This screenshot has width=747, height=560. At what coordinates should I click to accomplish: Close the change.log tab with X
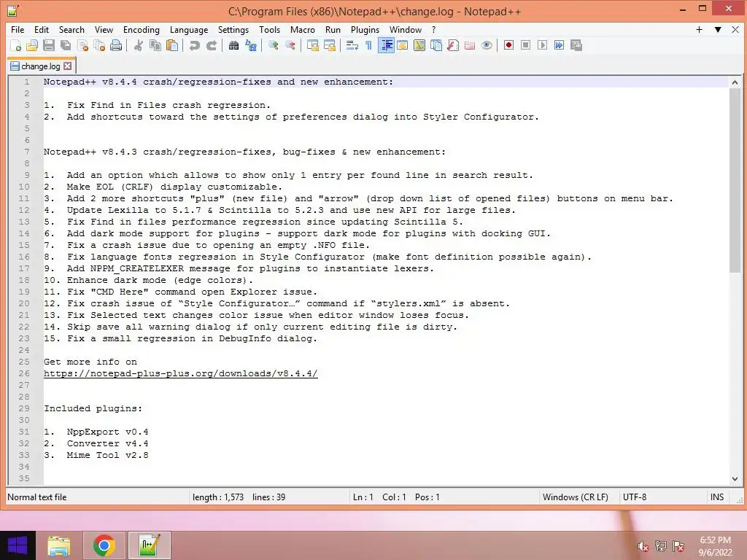pyautogui.click(x=68, y=66)
